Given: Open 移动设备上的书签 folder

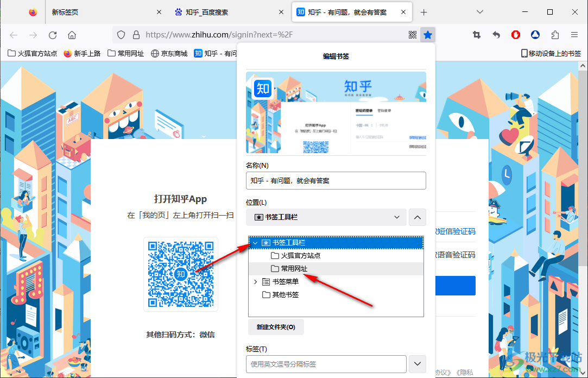Looking at the screenshot, I should (x=551, y=54).
